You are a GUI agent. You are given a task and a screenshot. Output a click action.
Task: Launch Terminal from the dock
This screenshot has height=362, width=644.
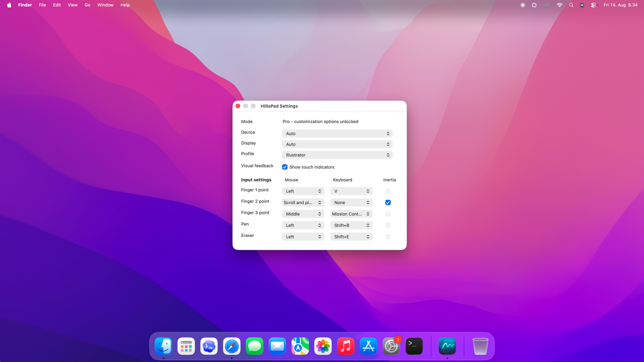pos(414,346)
